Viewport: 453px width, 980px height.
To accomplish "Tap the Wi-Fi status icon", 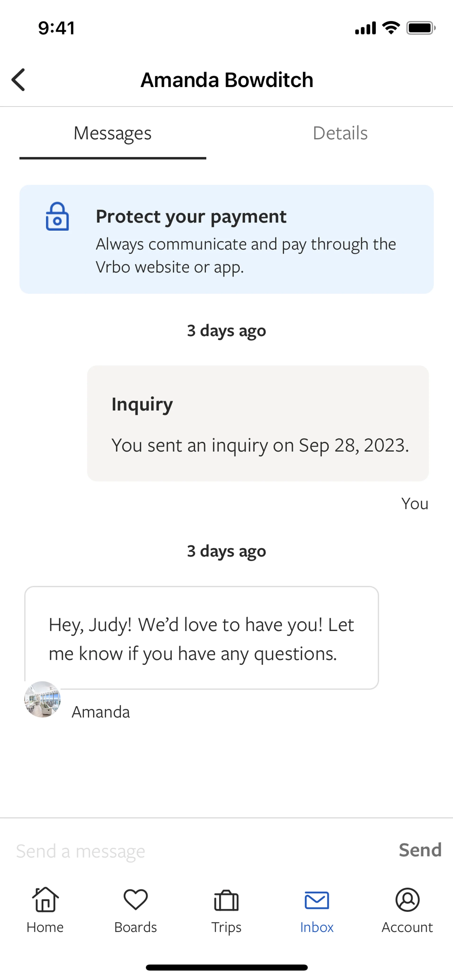I will coord(391,28).
